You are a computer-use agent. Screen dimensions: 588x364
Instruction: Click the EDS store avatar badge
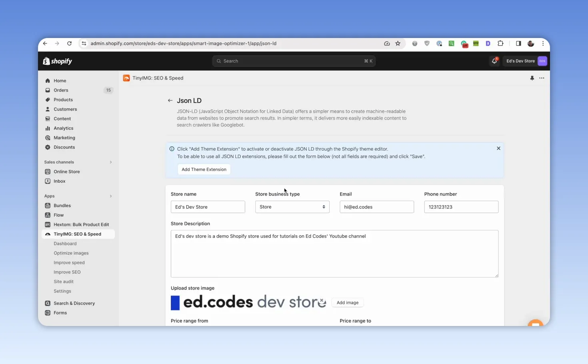[542, 61]
